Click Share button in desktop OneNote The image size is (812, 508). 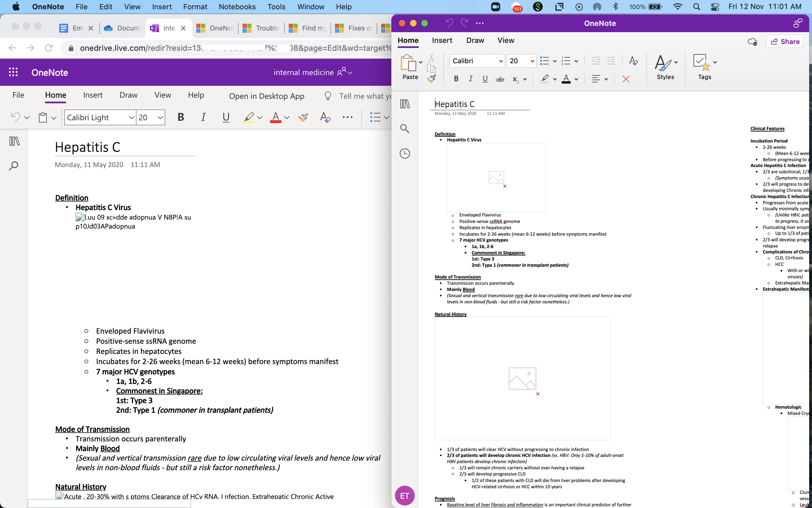tap(784, 42)
